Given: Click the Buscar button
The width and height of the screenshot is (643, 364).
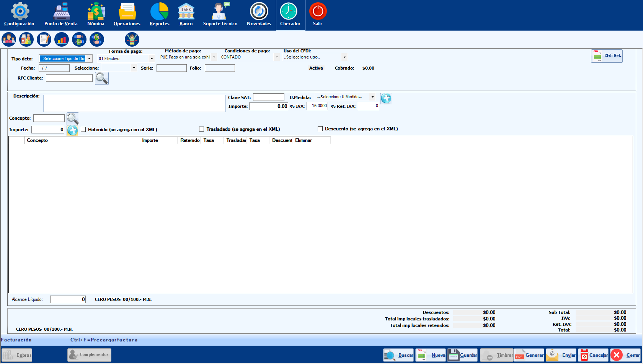Looking at the screenshot, I should coord(399,355).
